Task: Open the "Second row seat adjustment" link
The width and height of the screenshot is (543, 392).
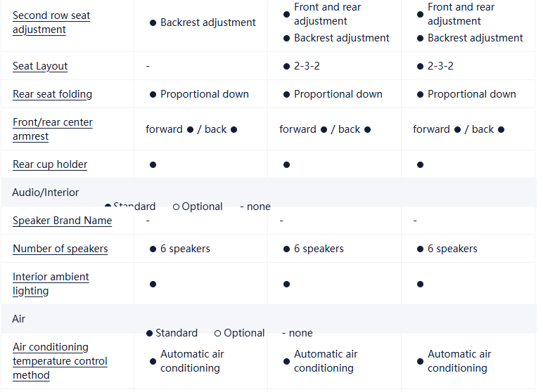Action: pyautogui.click(x=51, y=22)
